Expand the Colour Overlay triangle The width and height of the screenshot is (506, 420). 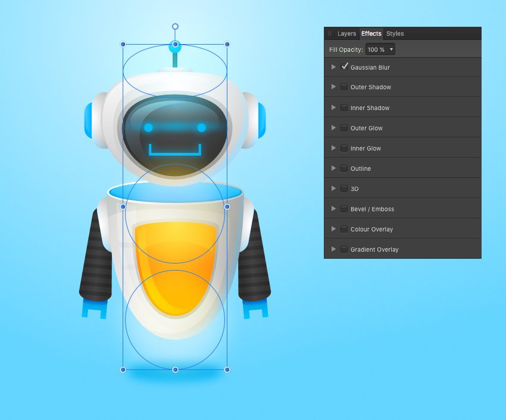[x=333, y=228]
